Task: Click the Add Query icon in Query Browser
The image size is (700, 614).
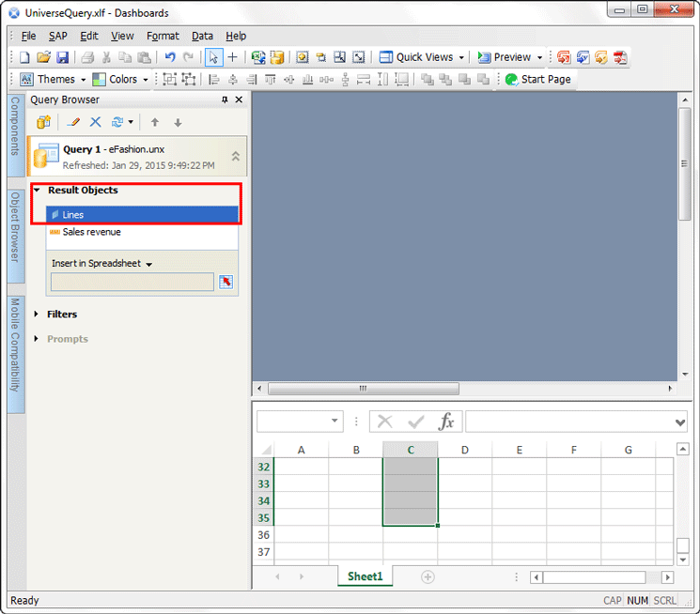Action: (42, 122)
